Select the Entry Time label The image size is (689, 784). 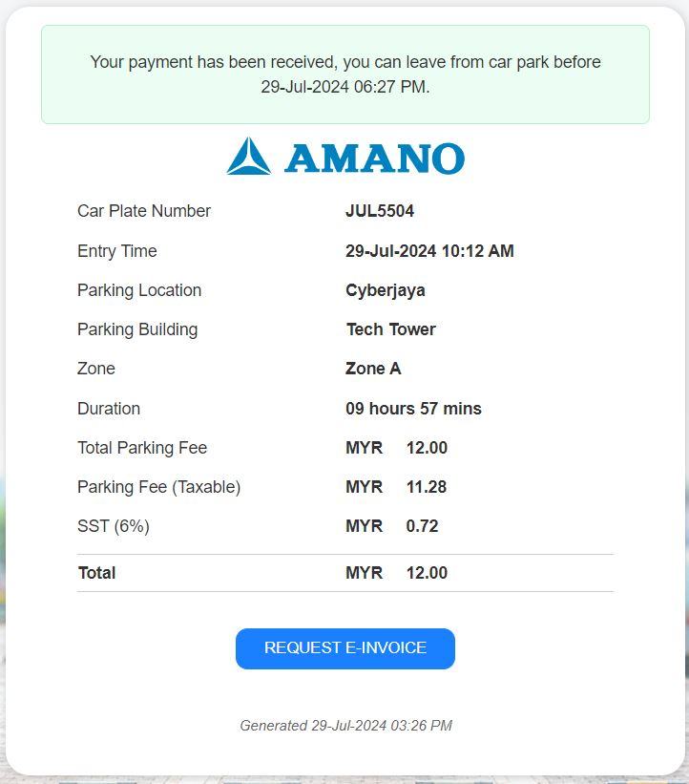click(117, 251)
